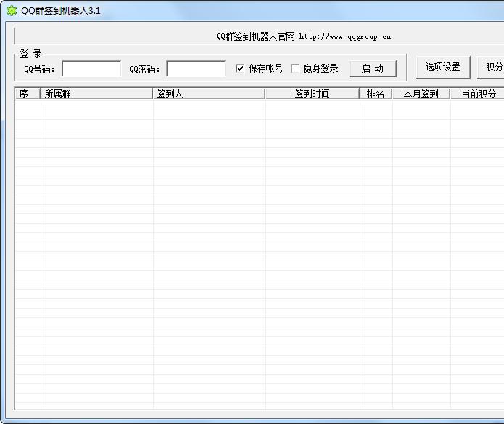The width and height of the screenshot is (504, 424).
Task: Sort by the 签到人 column header
Action: (x=209, y=94)
